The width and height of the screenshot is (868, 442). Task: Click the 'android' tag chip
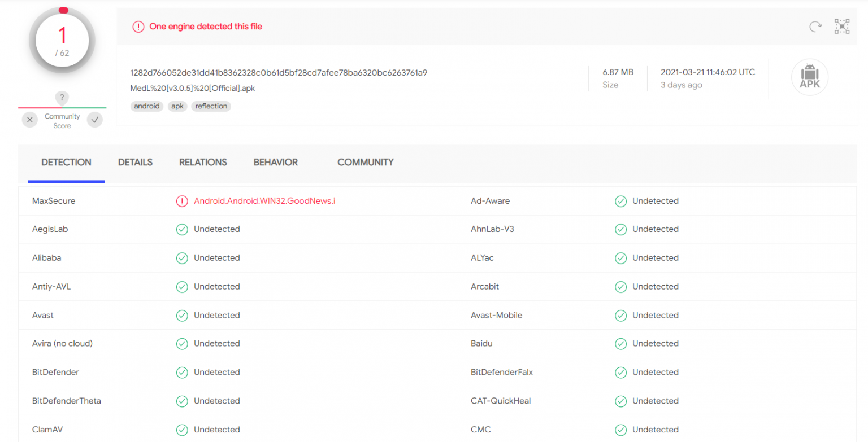147,106
